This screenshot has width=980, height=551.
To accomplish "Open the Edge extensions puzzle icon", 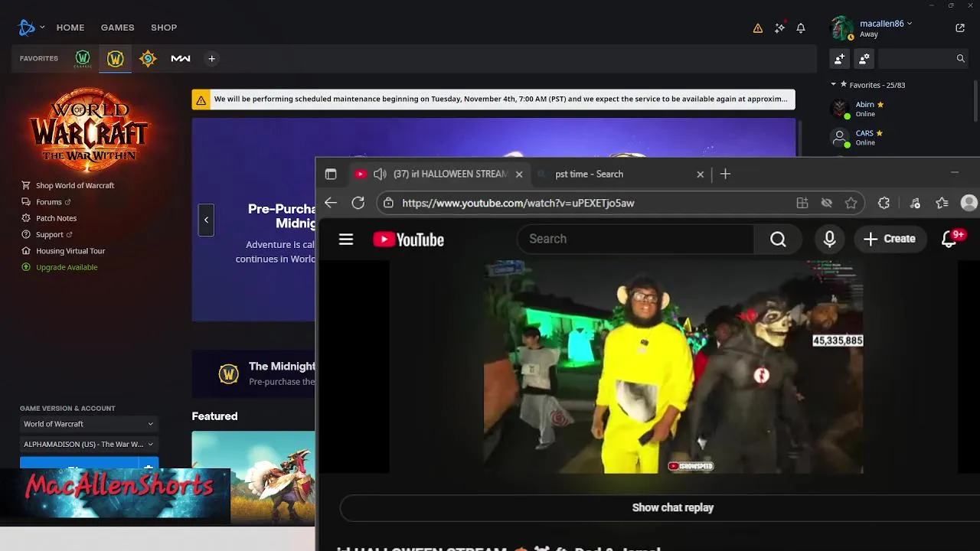I will pyautogui.click(x=884, y=203).
